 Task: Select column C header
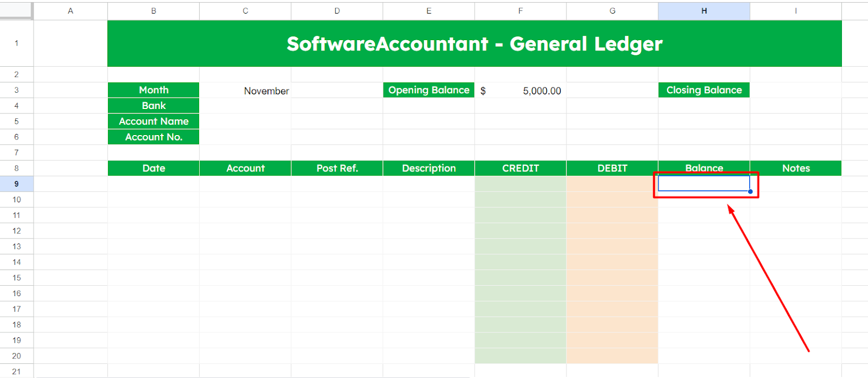pos(245,11)
